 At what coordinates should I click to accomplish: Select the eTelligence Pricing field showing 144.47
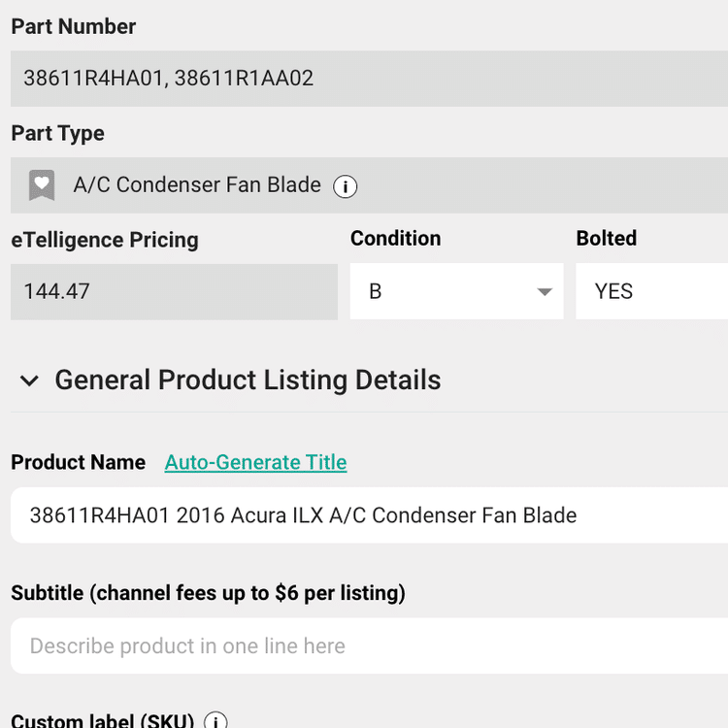tap(174, 292)
